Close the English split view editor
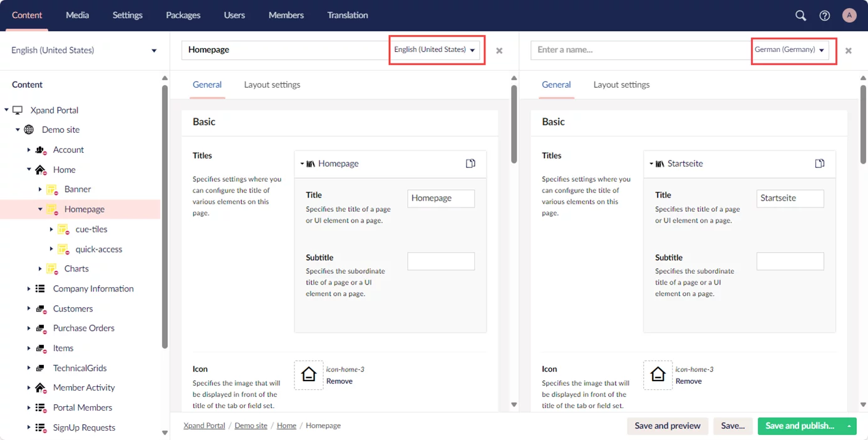868x440 pixels. (x=499, y=51)
